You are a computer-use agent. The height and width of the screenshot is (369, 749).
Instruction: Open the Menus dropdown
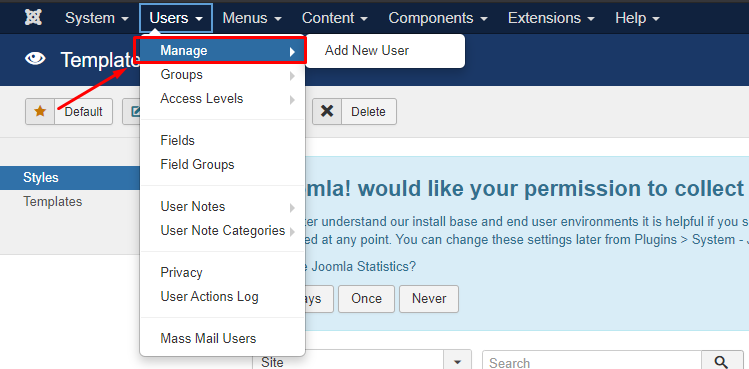[252, 18]
